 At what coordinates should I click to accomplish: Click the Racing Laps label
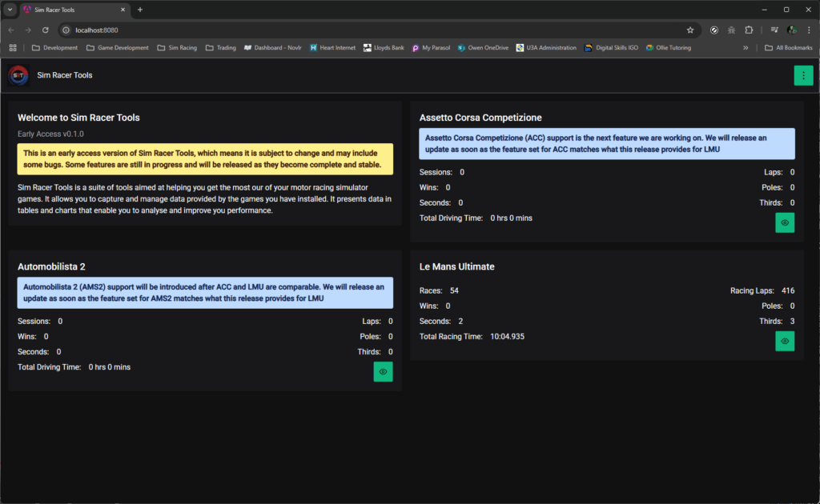752,290
